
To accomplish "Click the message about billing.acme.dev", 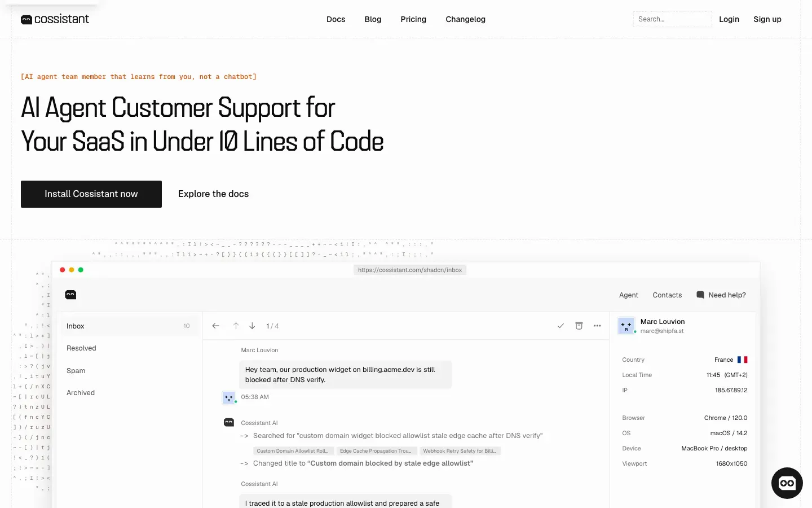I will 346,375.
